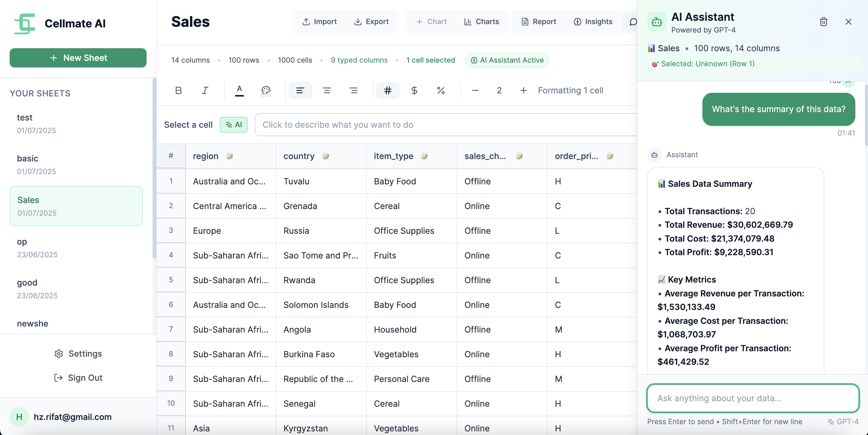This screenshot has height=435, width=868.
Task: Right align the selected cell
Action: click(x=353, y=90)
